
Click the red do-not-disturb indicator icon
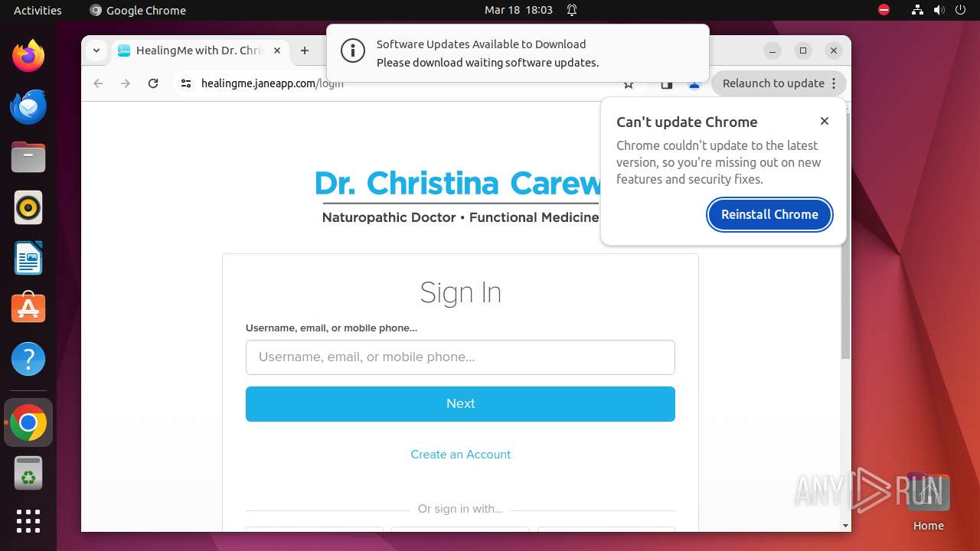point(884,10)
